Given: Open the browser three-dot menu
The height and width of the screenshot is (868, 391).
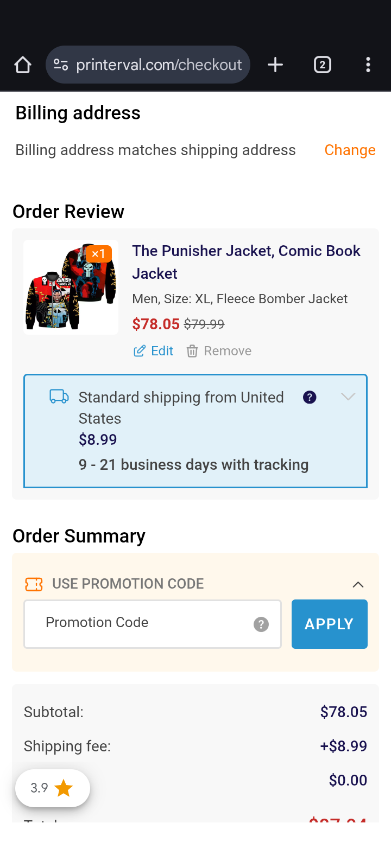Looking at the screenshot, I should (368, 65).
